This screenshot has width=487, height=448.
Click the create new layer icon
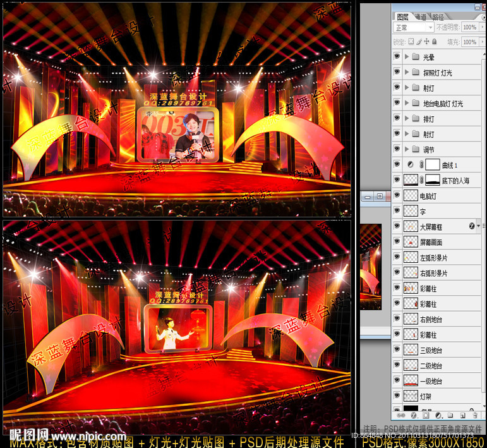click(x=463, y=415)
